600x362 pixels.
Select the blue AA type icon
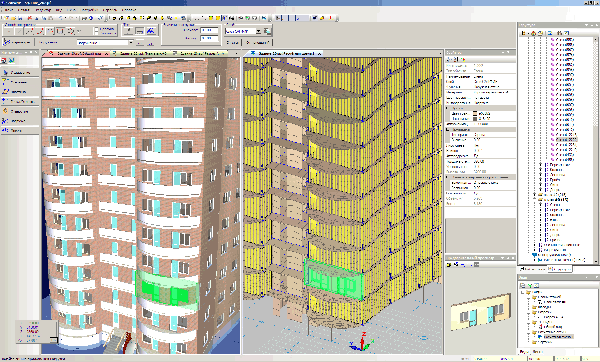pyautogui.click(x=150, y=31)
